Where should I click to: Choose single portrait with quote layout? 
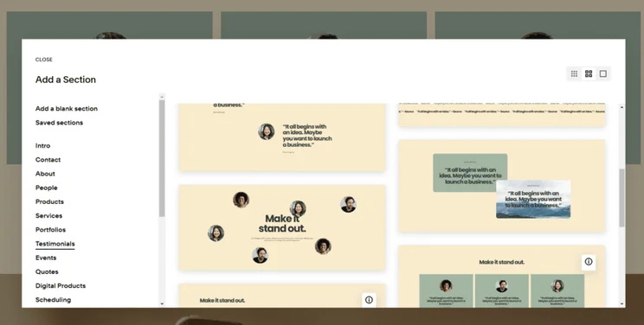[282, 137]
